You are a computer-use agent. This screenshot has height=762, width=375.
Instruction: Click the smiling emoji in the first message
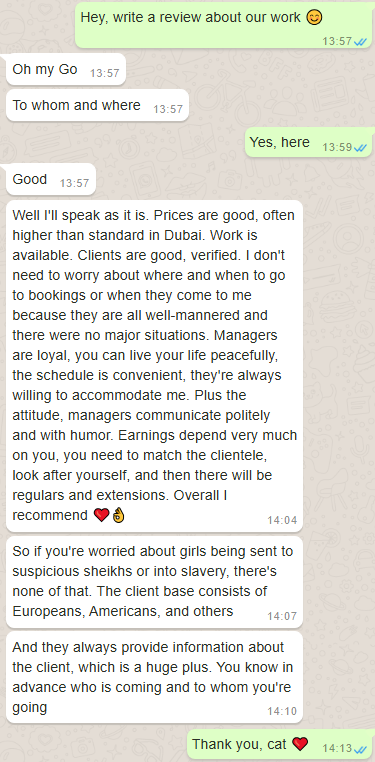(314, 17)
